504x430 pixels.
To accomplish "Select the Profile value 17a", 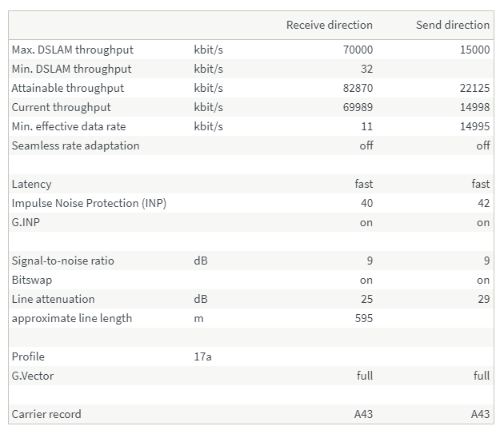I will tap(202, 356).
